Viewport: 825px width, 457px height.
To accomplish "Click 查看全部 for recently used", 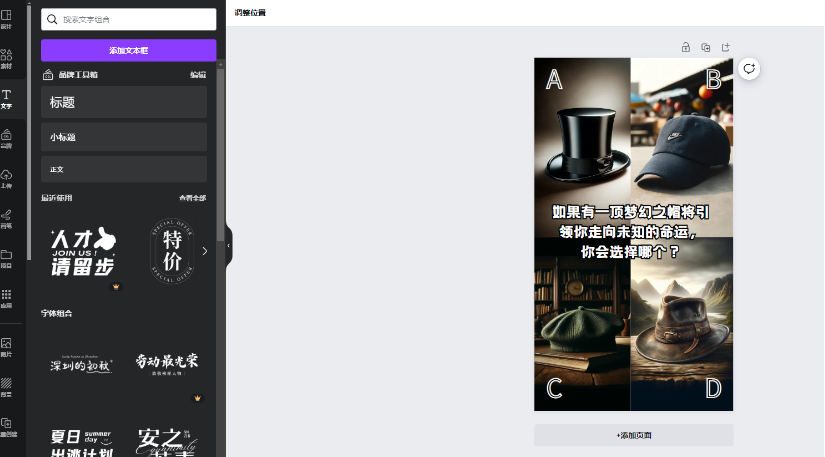I will point(193,198).
